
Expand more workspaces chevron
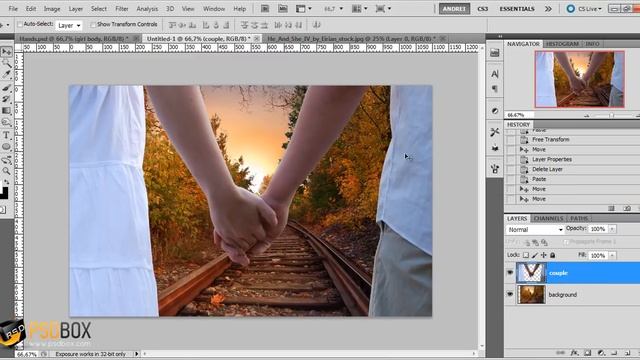[548, 9]
